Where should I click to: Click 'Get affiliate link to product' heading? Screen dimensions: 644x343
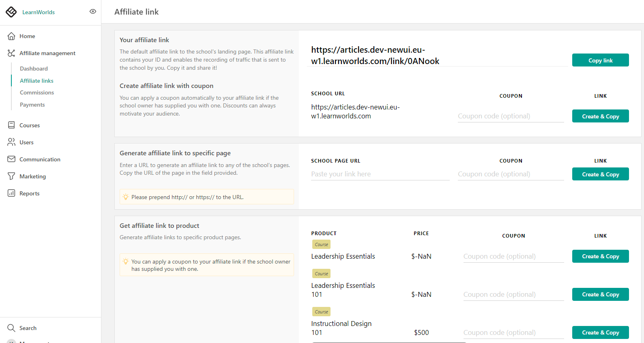point(159,226)
